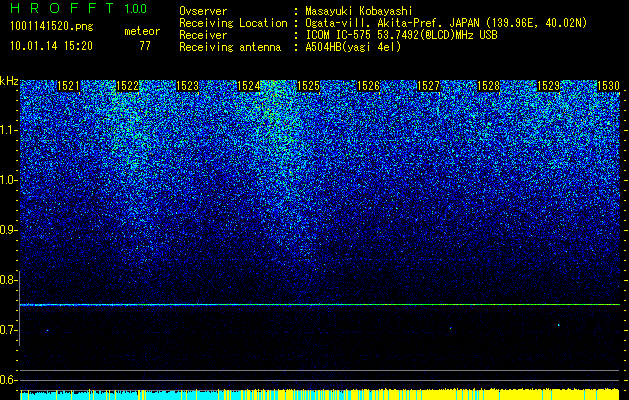Viewport: 629px width, 400px height.
Task: Click the 'meteor' label
Action: coord(142,31)
